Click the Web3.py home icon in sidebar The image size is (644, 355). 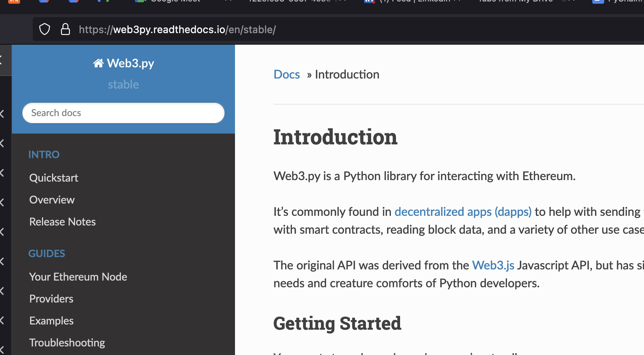pos(98,63)
